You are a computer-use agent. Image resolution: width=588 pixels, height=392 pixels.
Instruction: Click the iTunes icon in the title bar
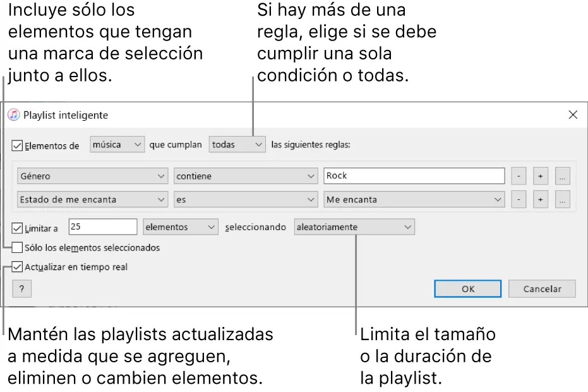(x=14, y=115)
